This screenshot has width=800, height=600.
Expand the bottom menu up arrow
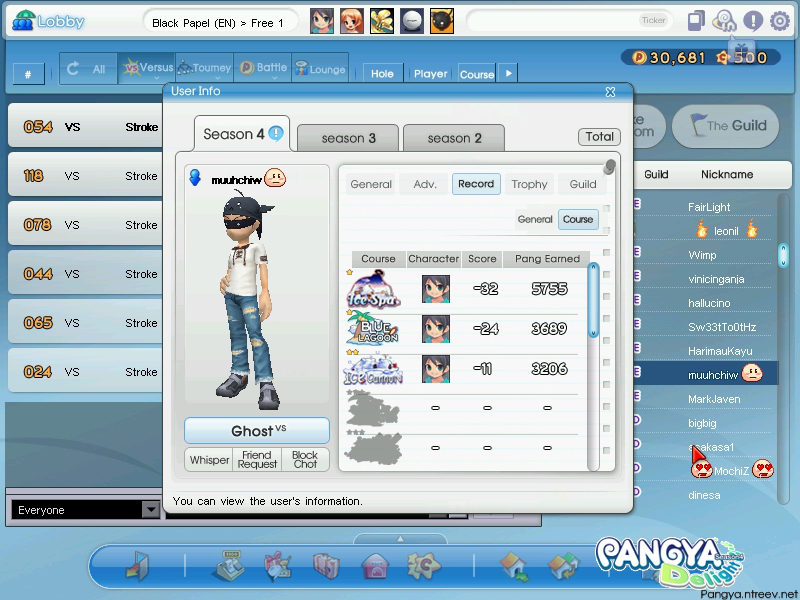401,539
